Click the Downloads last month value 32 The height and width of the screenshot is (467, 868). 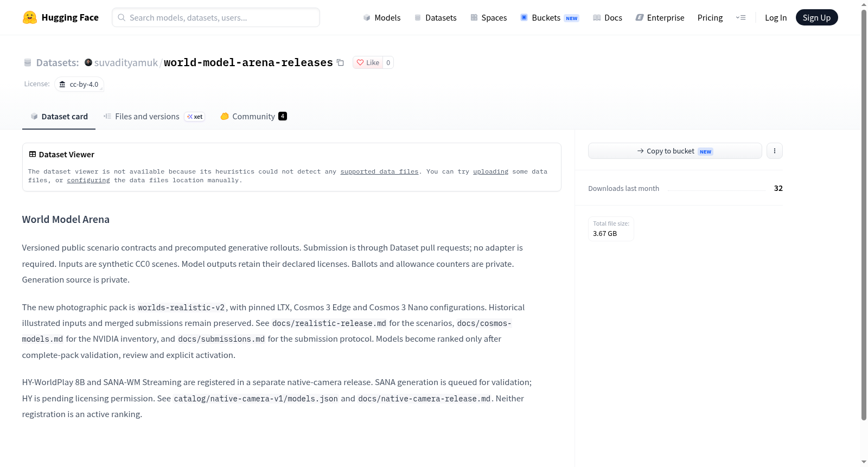(778, 188)
